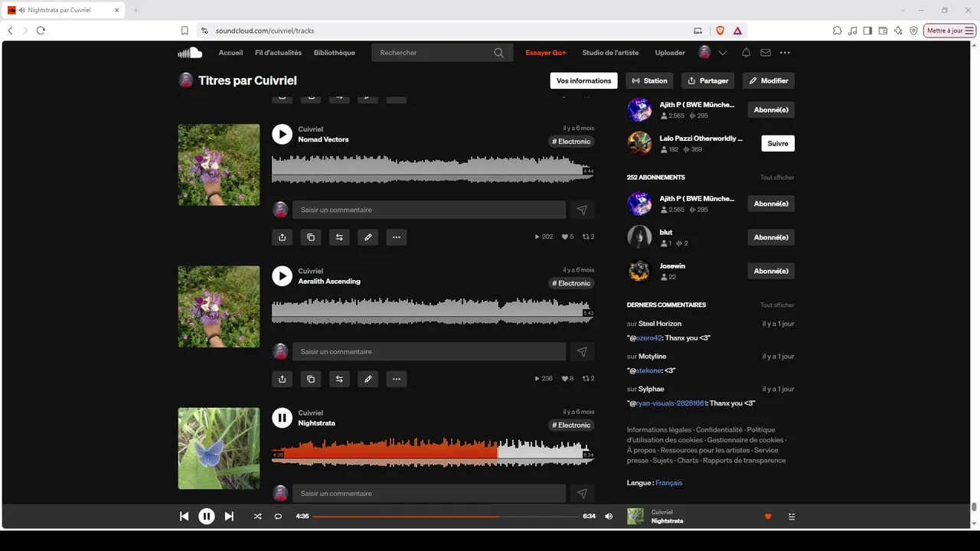Mute the volume speaker icon
Image resolution: width=980 pixels, height=551 pixels.
[609, 517]
